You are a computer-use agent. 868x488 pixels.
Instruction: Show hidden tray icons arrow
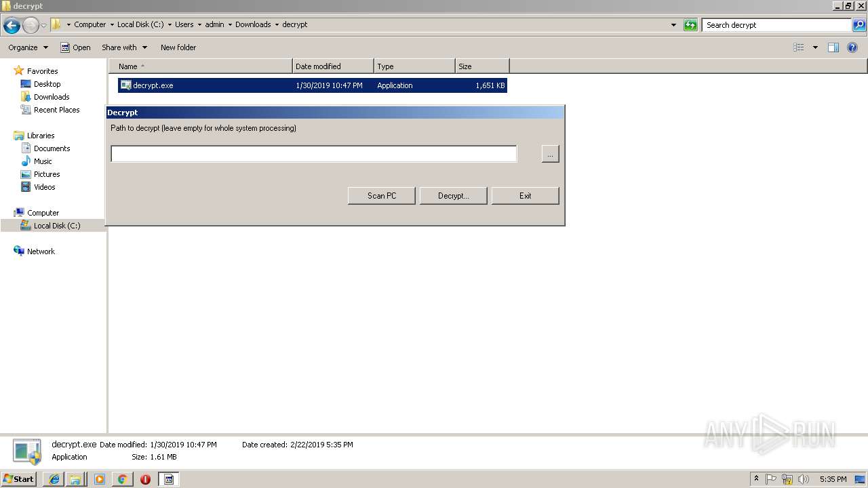click(757, 479)
